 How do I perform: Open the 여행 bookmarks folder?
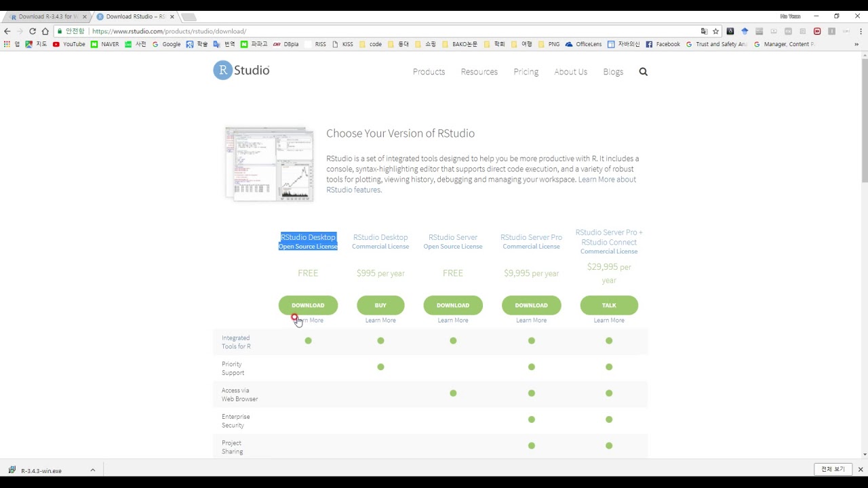click(x=521, y=44)
